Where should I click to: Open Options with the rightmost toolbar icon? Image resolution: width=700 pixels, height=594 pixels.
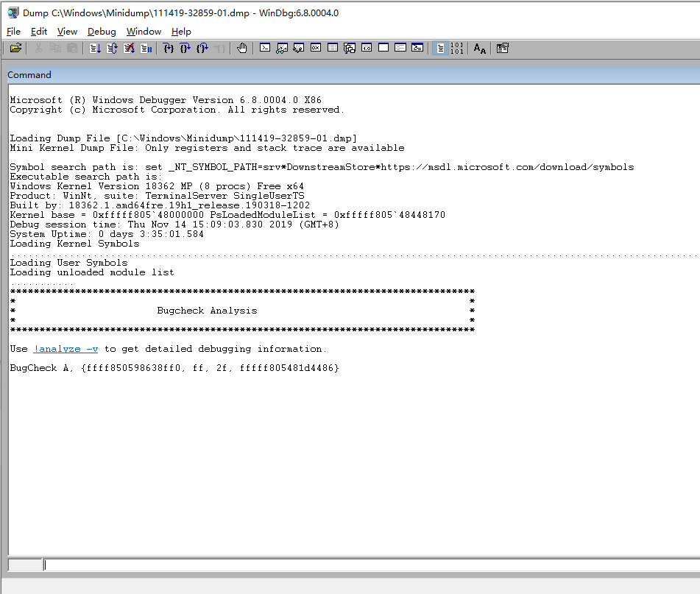pyautogui.click(x=502, y=48)
